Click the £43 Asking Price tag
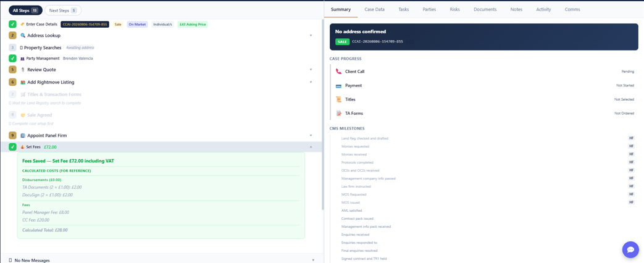This screenshot has width=644, height=263. coord(193,24)
